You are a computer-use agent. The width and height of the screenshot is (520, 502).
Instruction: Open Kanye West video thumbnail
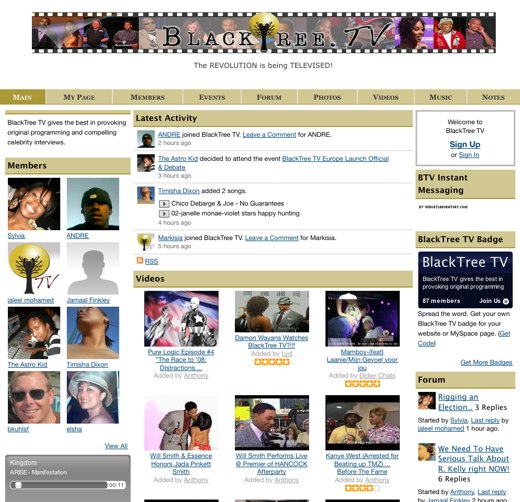point(362,423)
